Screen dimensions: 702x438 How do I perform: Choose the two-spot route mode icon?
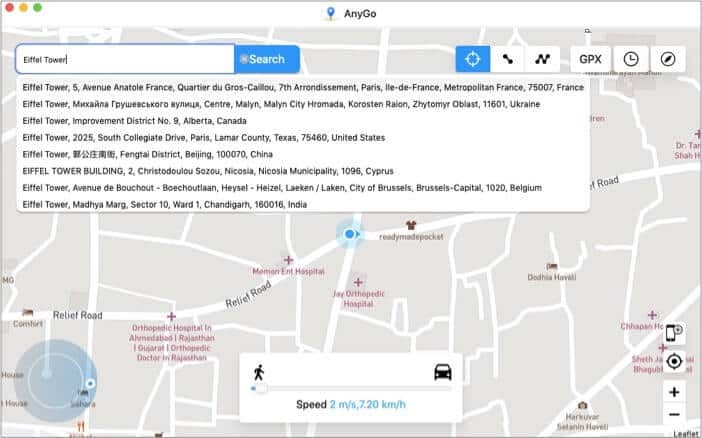[508, 59]
